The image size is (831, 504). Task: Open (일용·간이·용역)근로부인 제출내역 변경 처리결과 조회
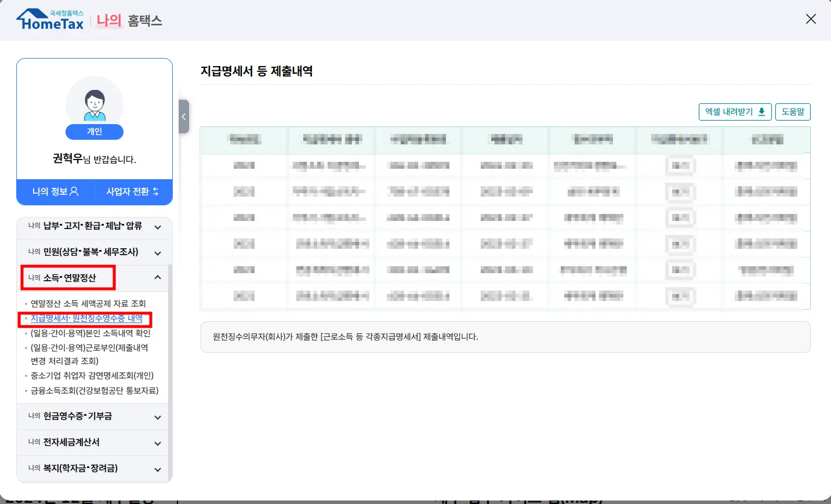pyautogui.click(x=89, y=354)
